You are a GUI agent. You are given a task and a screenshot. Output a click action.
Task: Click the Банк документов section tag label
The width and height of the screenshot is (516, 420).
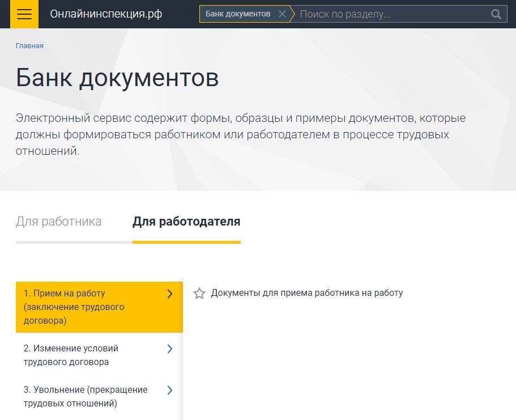(x=237, y=14)
